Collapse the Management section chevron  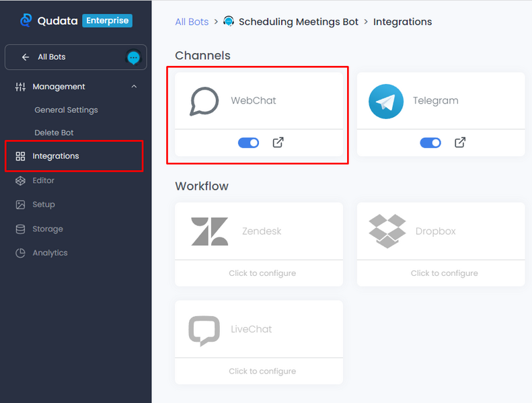(x=134, y=87)
